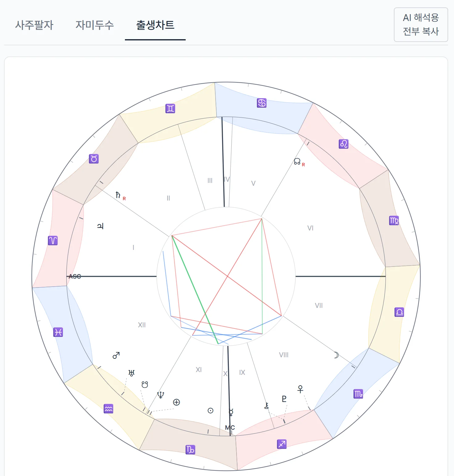The image size is (454, 476).
Task: Select the Aquarius sign icon
Action: [x=108, y=409]
